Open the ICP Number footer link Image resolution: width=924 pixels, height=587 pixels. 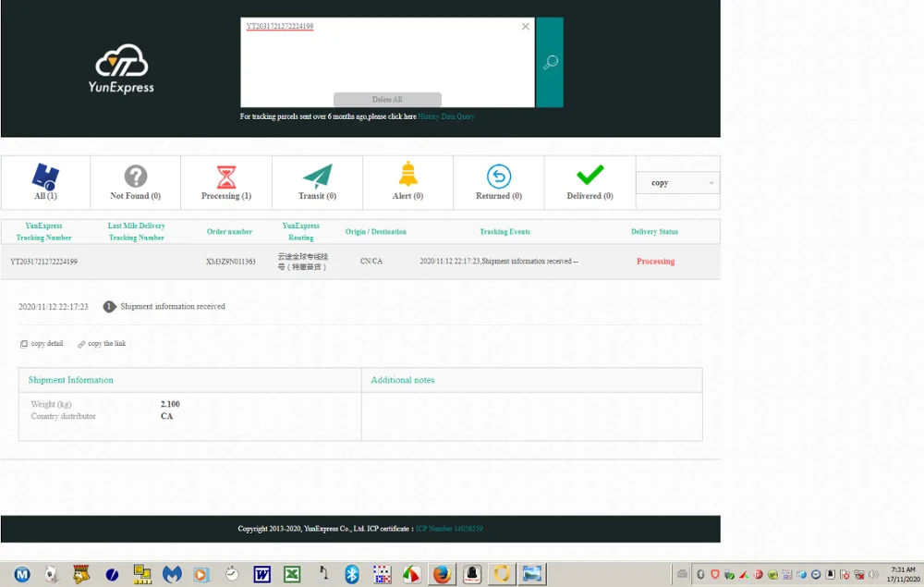coord(449,529)
